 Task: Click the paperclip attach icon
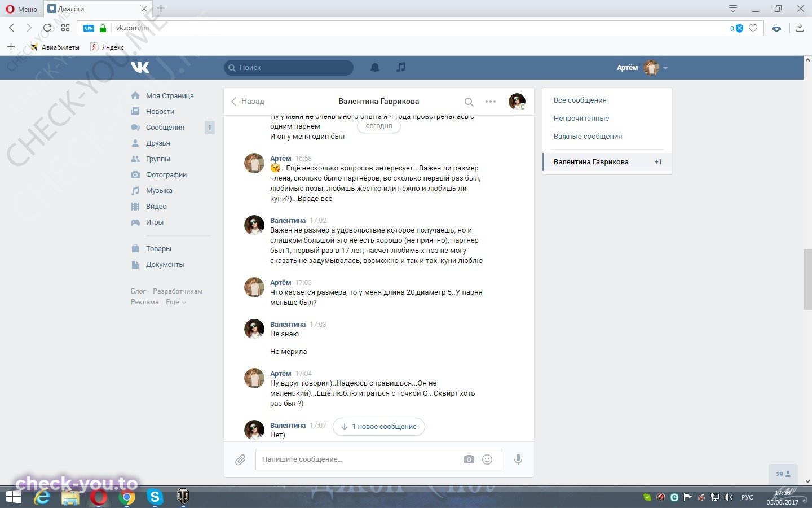pos(240,460)
